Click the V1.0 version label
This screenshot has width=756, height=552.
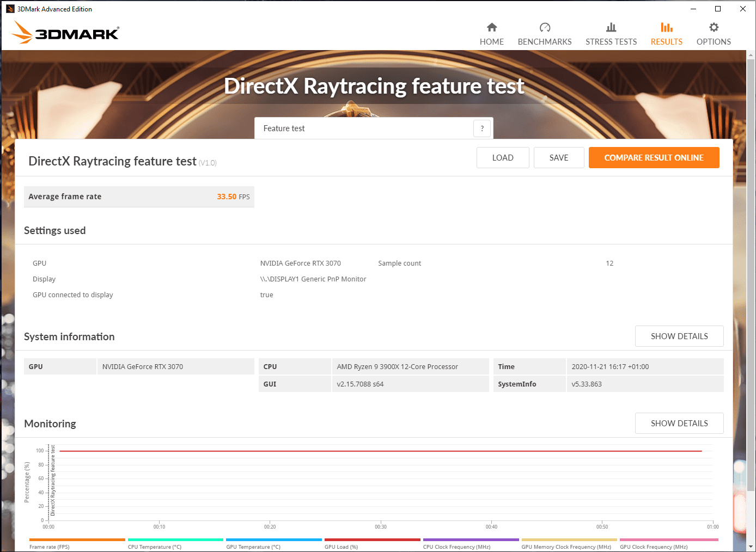pos(208,163)
